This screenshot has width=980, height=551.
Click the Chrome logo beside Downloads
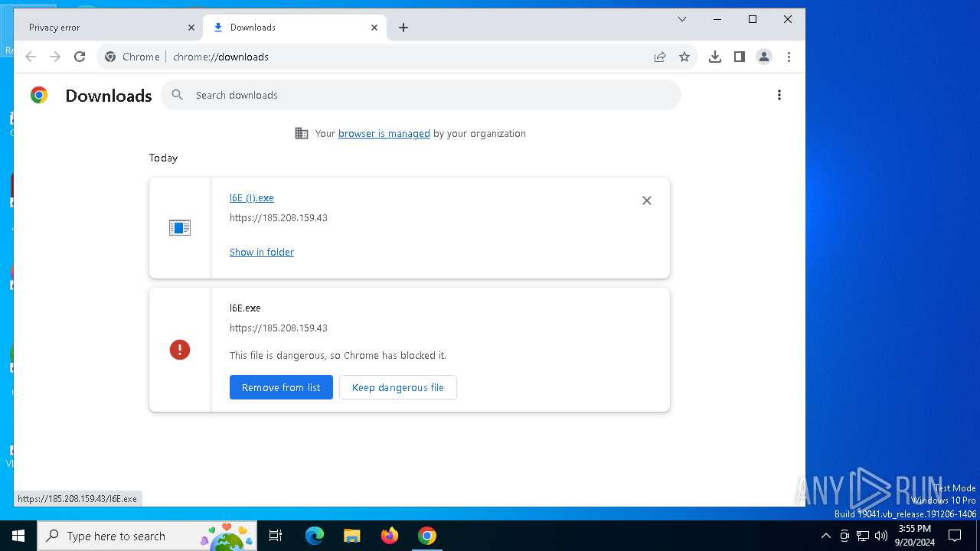[39, 95]
